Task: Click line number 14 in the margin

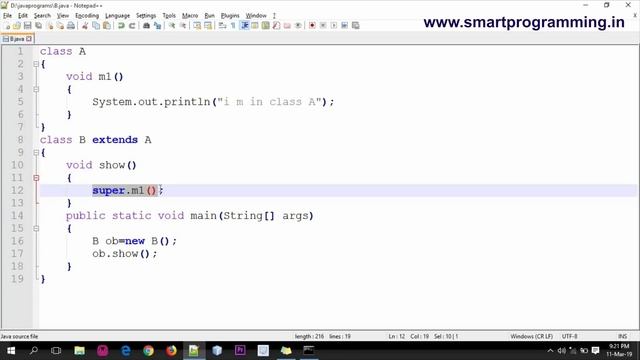Action: pos(17,216)
